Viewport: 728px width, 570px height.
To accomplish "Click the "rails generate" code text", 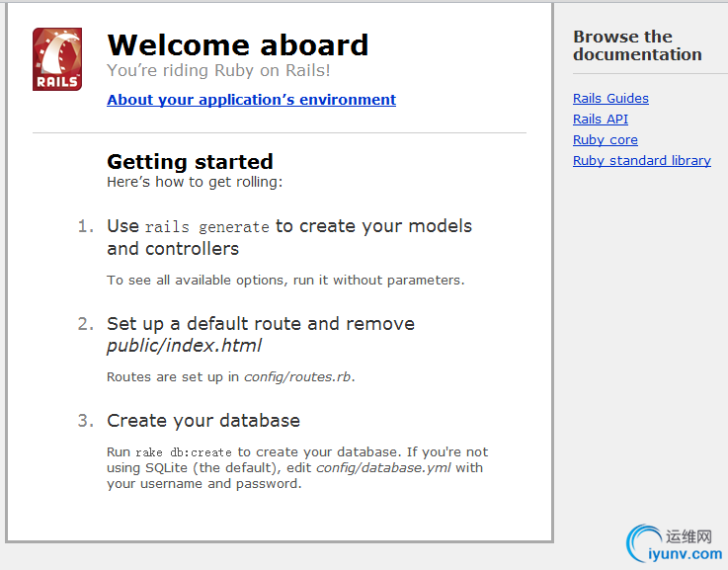I will click(x=207, y=227).
